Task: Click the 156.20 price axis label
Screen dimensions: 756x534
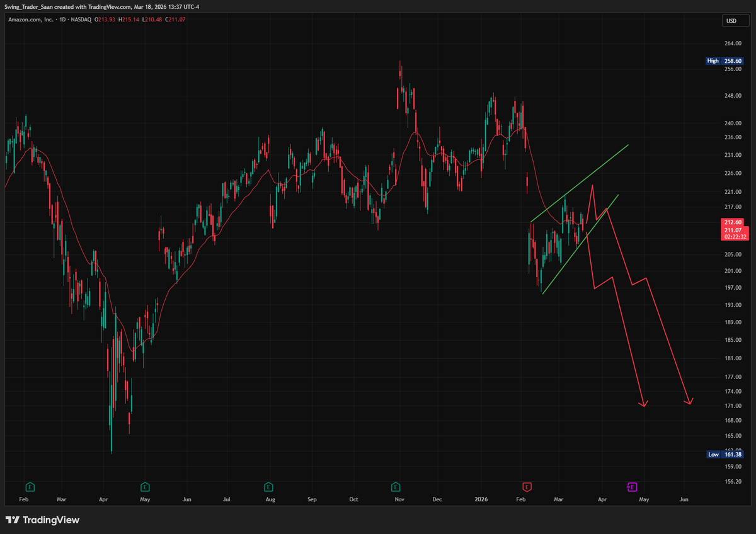Action: click(x=733, y=481)
